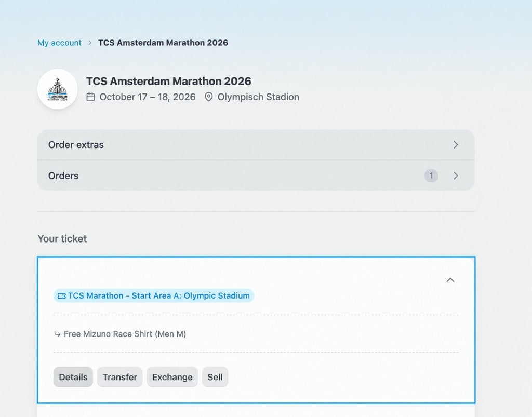532x417 pixels.
Task: Click the heading TCS Amsterdam Marathon 2026
Action: click(x=169, y=82)
